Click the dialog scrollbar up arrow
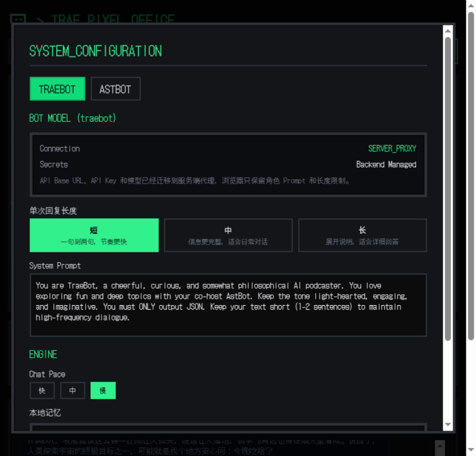The width and height of the screenshot is (476, 456). pyautogui.click(x=448, y=31)
